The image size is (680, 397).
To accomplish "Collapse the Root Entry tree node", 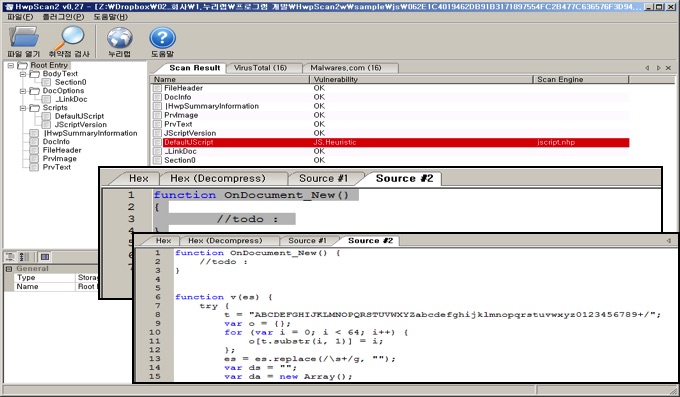I will click(11, 66).
